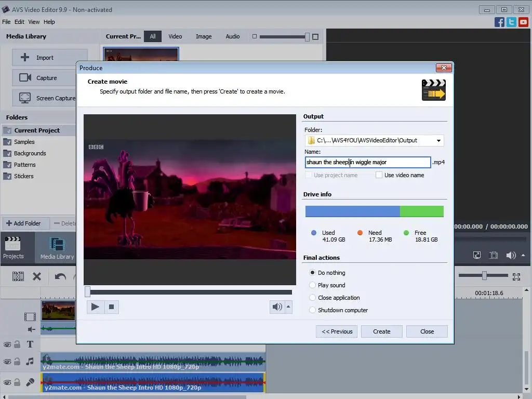
Task: Click the file Name input field
Action: pyautogui.click(x=368, y=162)
